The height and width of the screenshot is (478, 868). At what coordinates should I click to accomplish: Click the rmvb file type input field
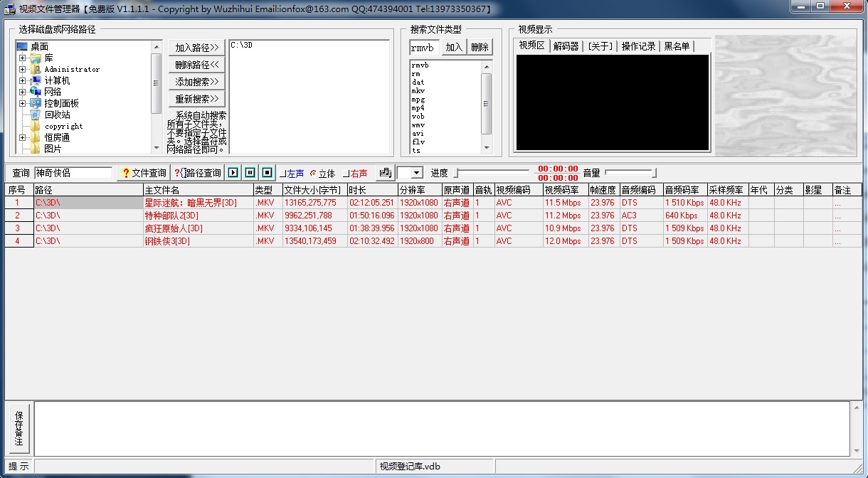pyautogui.click(x=425, y=48)
